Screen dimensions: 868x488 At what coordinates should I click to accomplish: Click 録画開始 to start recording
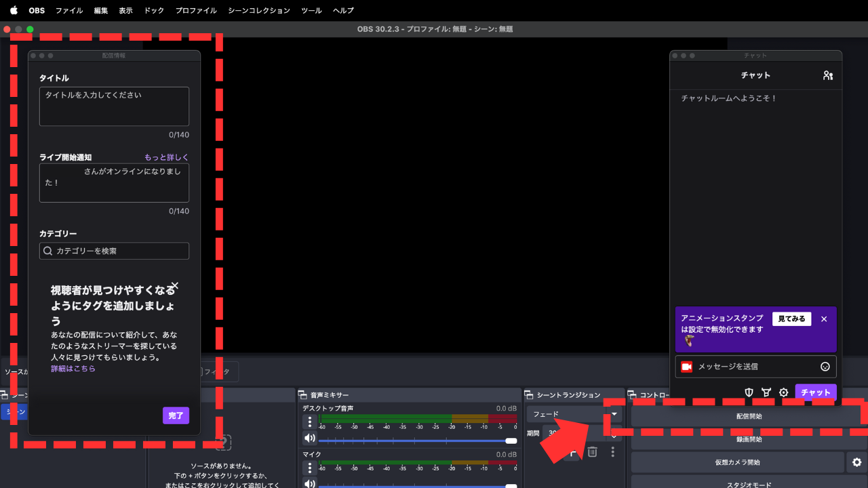(x=749, y=439)
